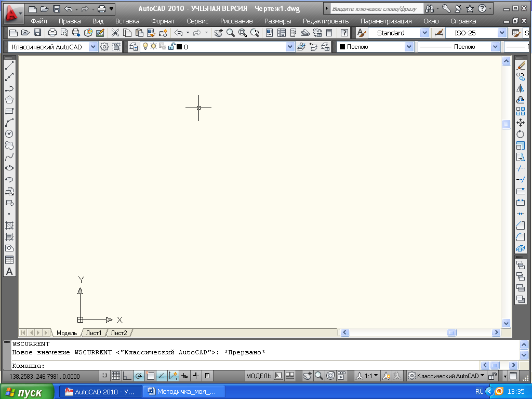Switch to the Лист1 layout tab
Image resolution: width=532 pixels, height=399 pixels.
[x=94, y=333]
